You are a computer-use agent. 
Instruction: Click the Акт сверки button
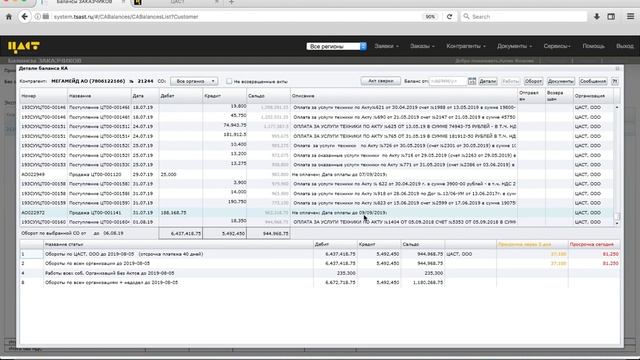(380, 81)
